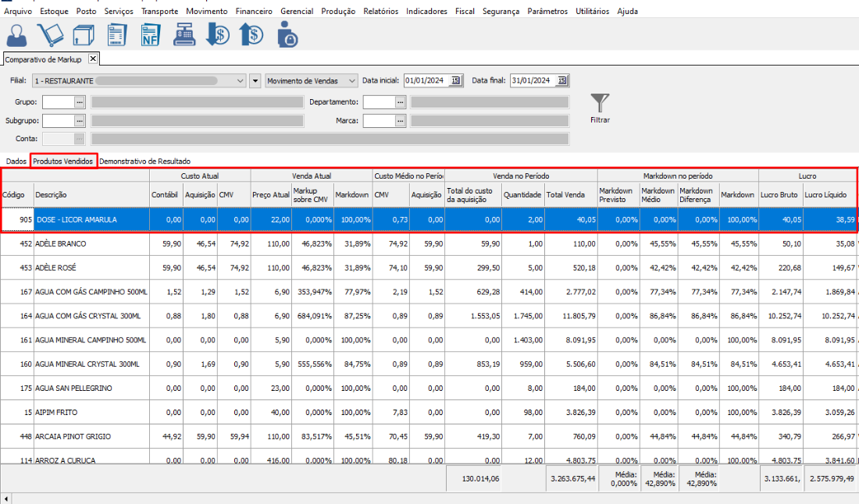
Task: Click the cash register icon
Action: click(x=184, y=35)
